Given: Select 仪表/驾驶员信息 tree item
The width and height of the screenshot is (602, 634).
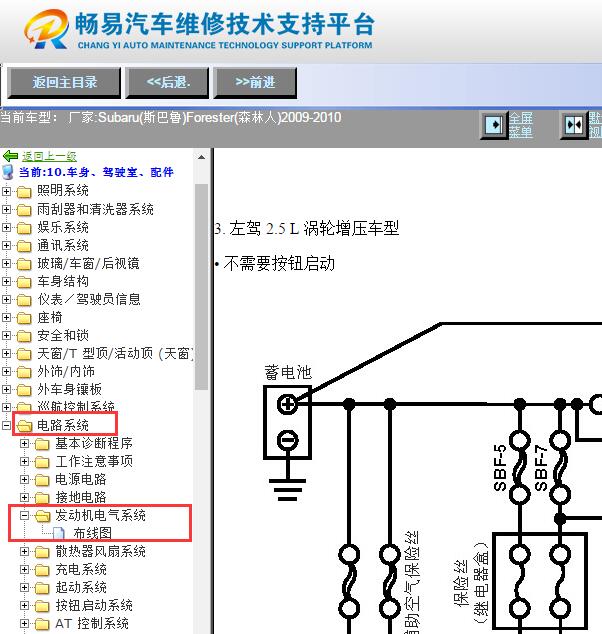Looking at the screenshot, I should (89, 300).
